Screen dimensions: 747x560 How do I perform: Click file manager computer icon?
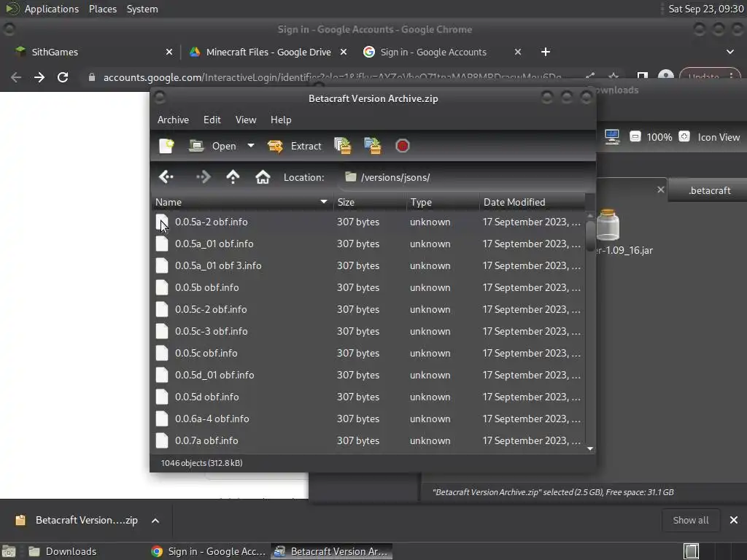pyautogui.click(x=612, y=137)
